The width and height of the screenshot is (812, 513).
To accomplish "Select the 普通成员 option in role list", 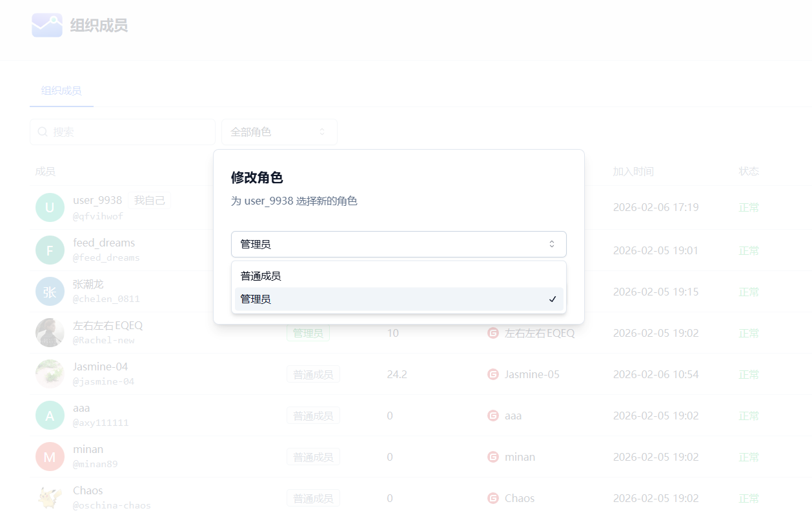I will click(x=398, y=276).
